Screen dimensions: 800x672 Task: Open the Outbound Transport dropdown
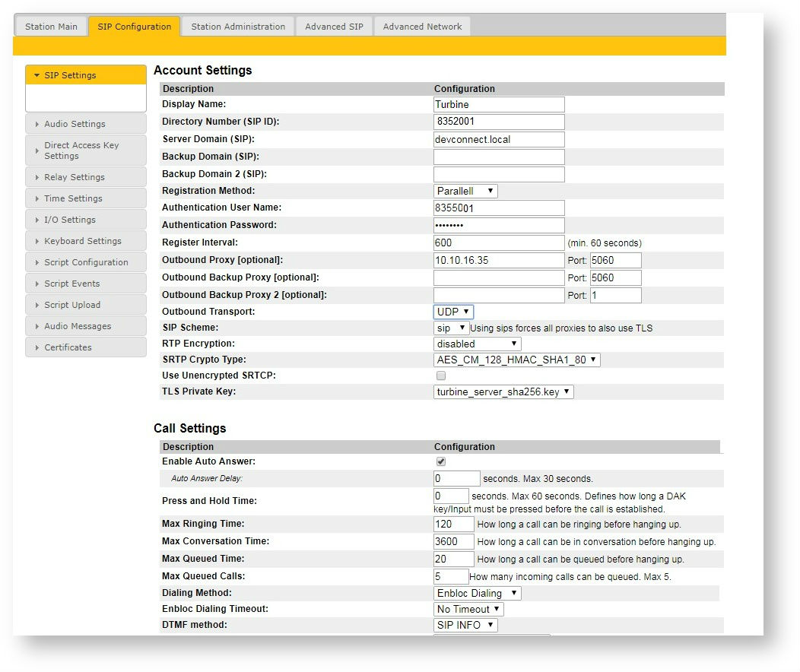pyautogui.click(x=452, y=312)
